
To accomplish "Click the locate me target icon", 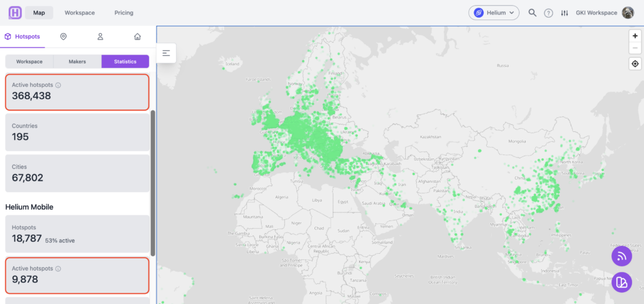I will click(x=635, y=64).
